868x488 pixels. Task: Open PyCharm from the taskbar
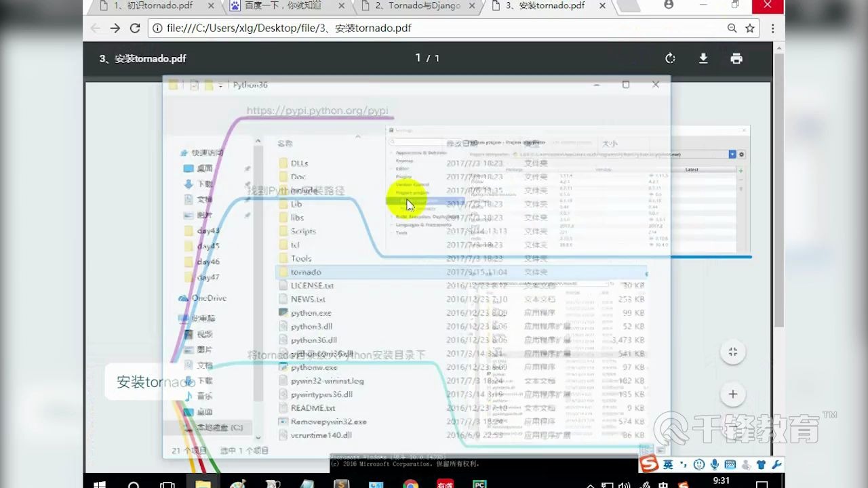tap(479, 483)
